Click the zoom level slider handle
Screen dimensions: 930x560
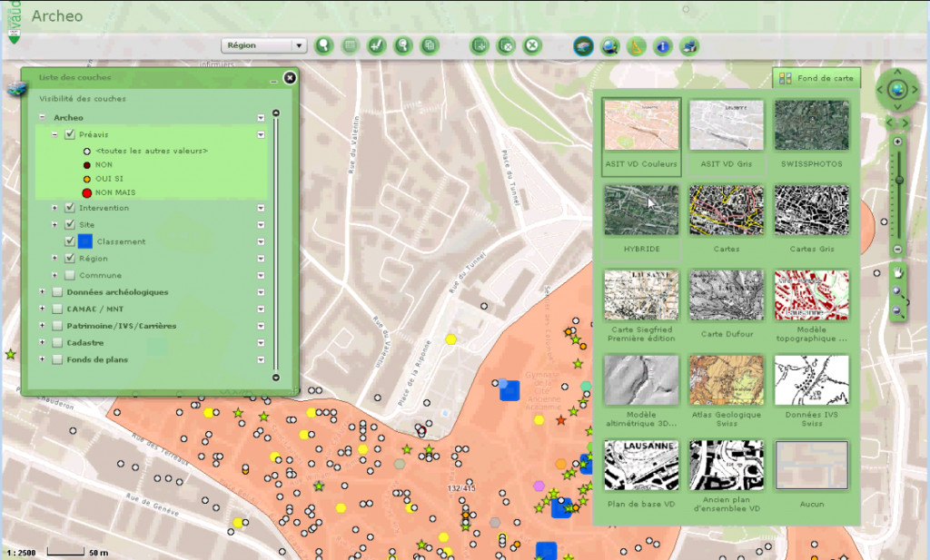(x=899, y=180)
